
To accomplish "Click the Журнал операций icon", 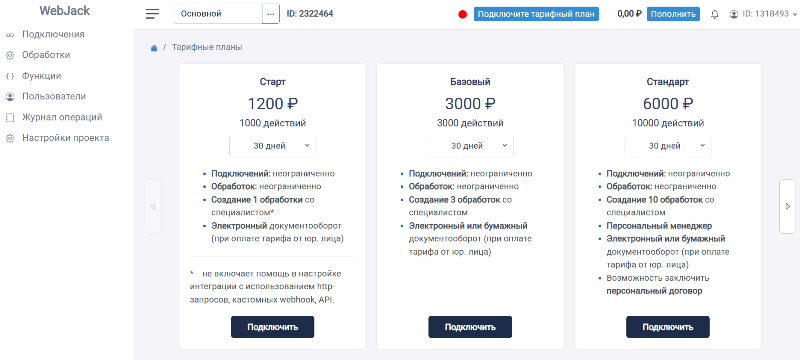I will [x=10, y=118].
